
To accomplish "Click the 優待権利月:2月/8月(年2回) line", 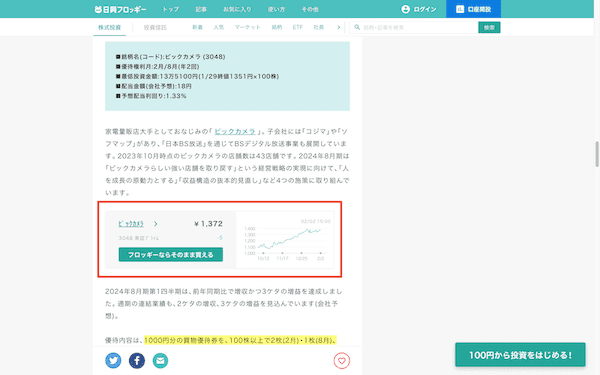I will 157,67.
